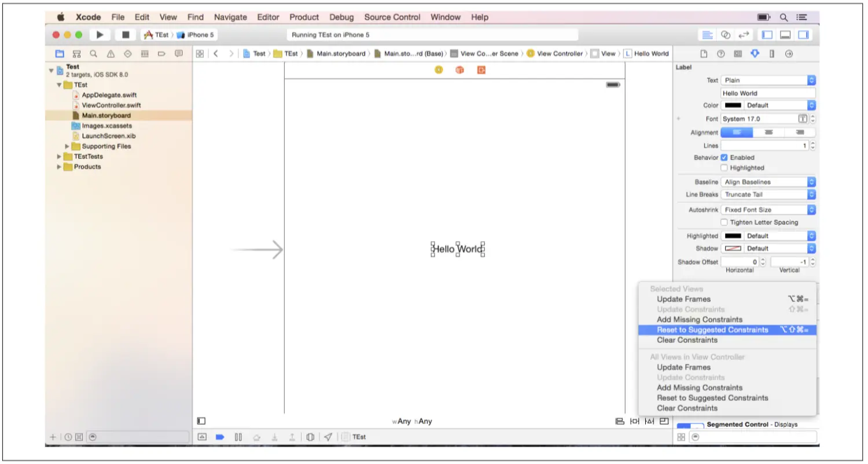Go forward with the jump bar right chevron
The image size is (868, 464).
tap(231, 53)
